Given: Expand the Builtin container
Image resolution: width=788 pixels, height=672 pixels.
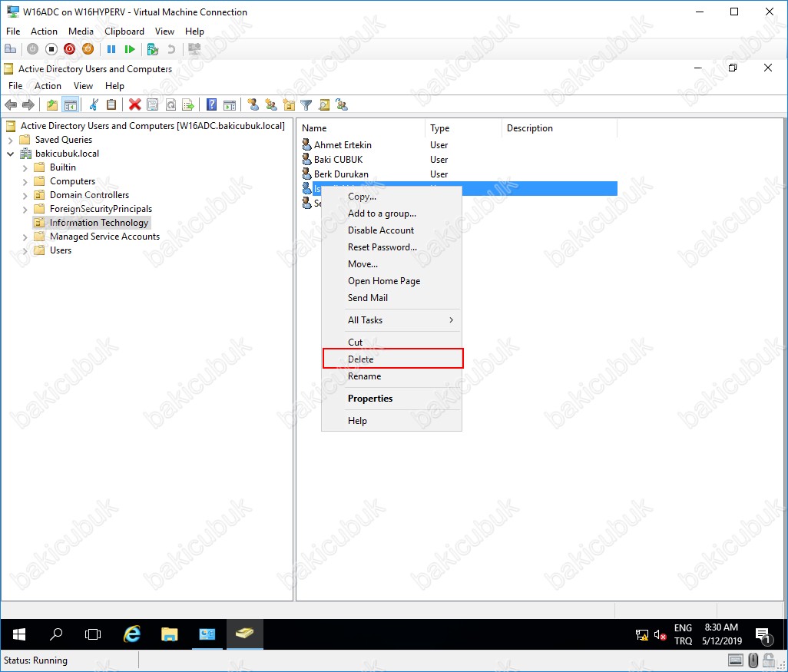Looking at the screenshot, I should (25, 168).
